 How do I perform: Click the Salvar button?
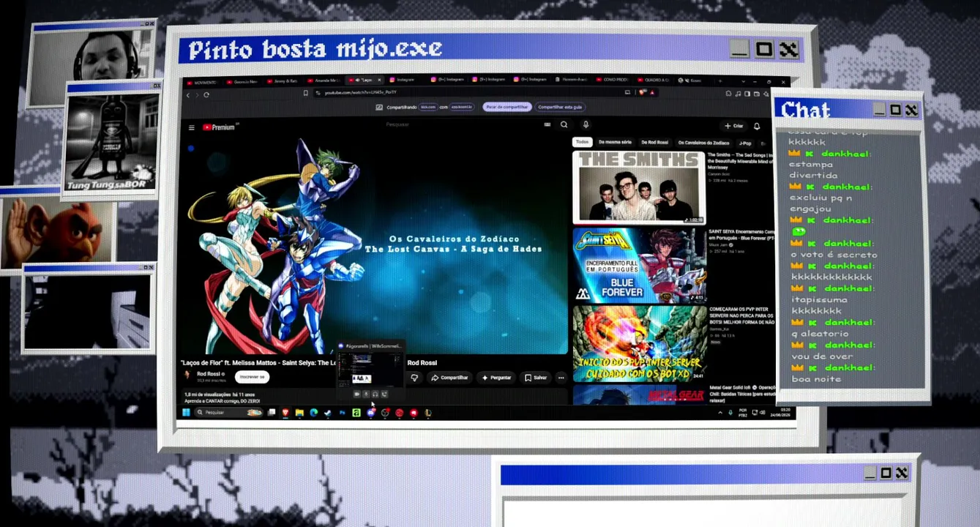[536, 378]
